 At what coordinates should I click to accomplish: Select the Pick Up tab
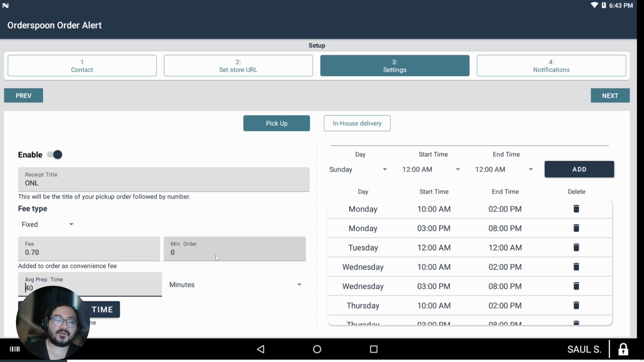(277, 123)
